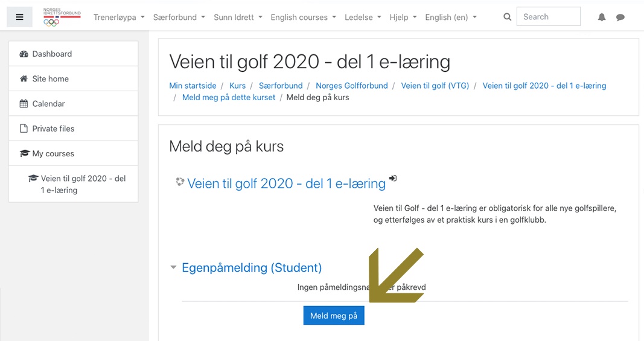Viewport: 644px width, 341px height.
Task: Select Private files in the sidebar
Action: click(x=74, y=129)
